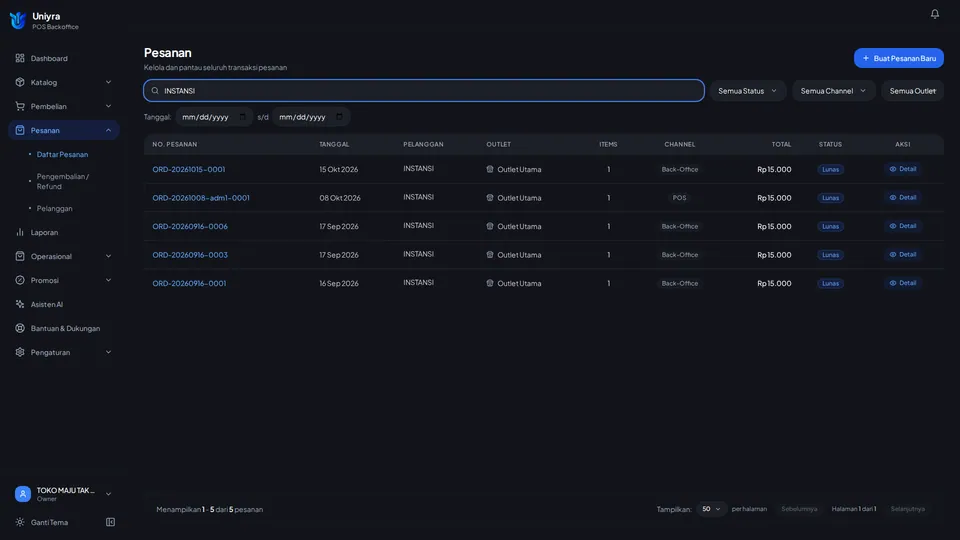Image resolution: width=960 pixels, height=540 pixels.
Task: Open Bantuan & Dukungan menu item
Action: click(x=64, y=328)
